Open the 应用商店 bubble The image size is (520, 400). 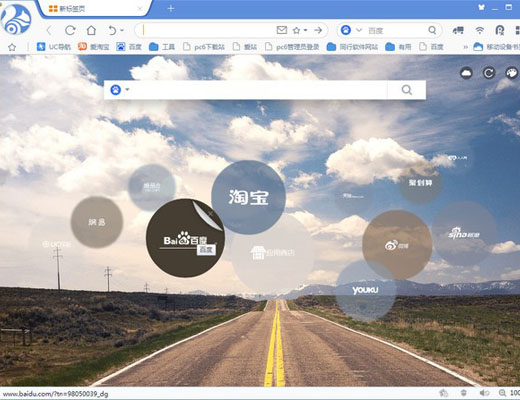tap(273, 253)
